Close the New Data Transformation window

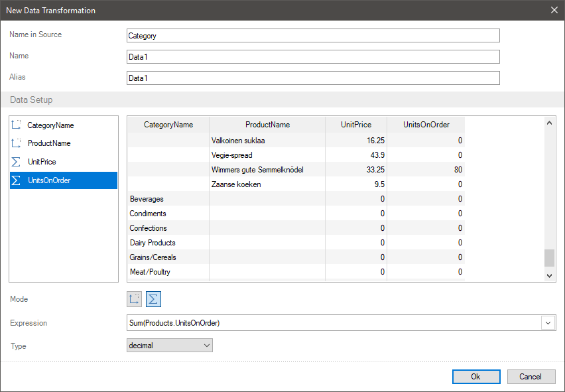pos(554,10)
